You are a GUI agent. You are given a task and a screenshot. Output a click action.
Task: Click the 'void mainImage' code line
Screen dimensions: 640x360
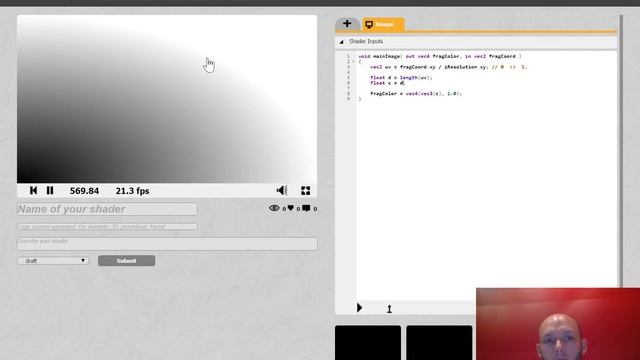point(440,56)
